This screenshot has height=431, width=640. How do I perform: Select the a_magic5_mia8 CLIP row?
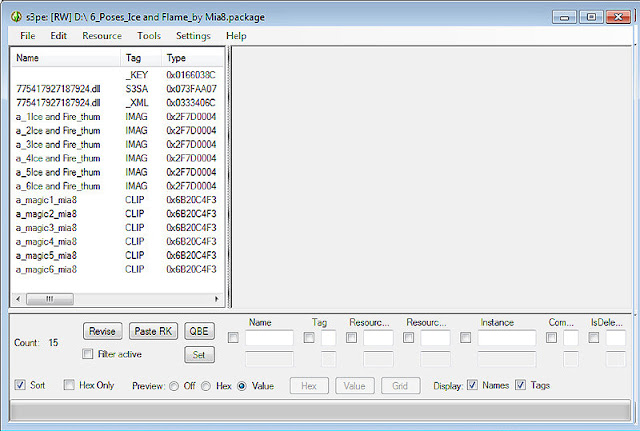pyautogui.click(x=116, y=255)
